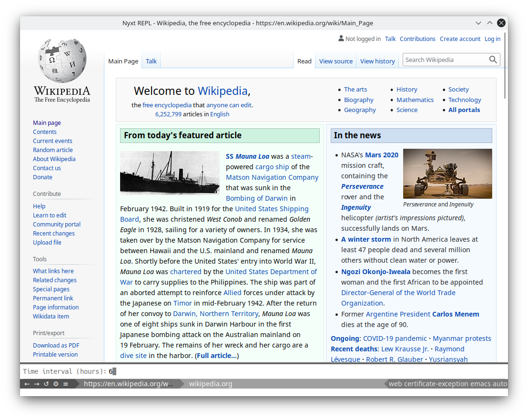Open the user Talk link at top right

pyautogui.click(x=390, y=39)
